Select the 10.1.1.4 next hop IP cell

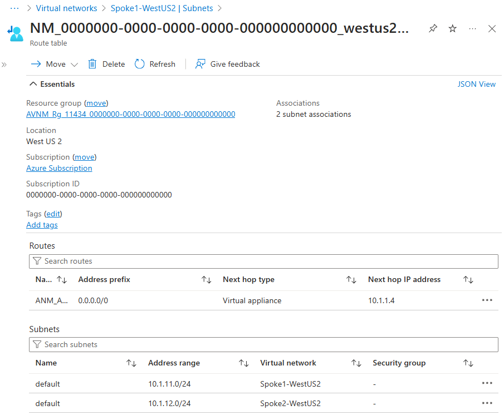click(381, 300)
